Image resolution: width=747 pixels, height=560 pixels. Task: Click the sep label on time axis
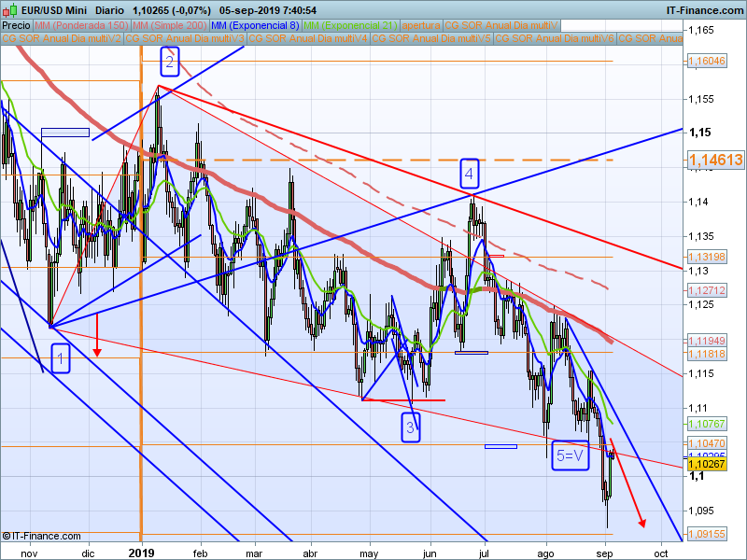(604, 553)
